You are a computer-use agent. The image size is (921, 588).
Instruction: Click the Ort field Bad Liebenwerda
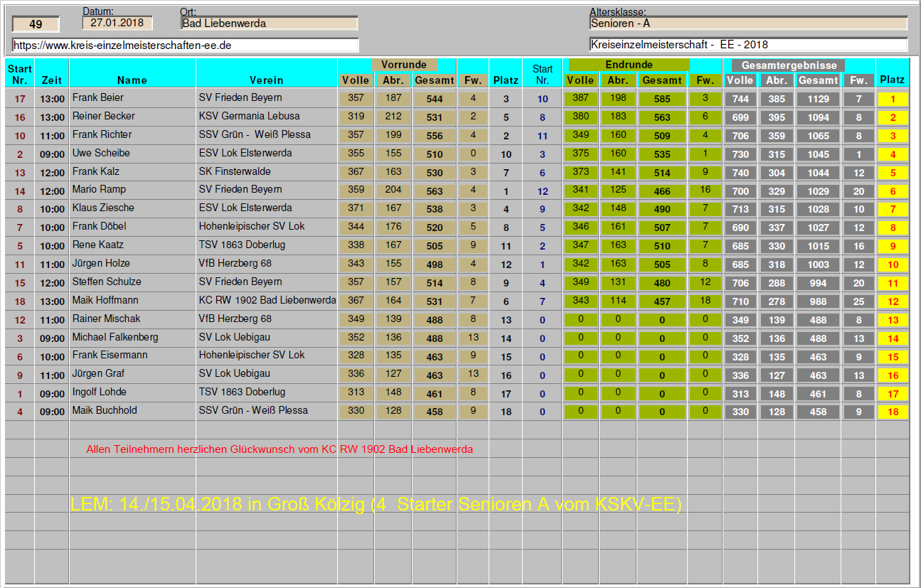coord(269,23)
